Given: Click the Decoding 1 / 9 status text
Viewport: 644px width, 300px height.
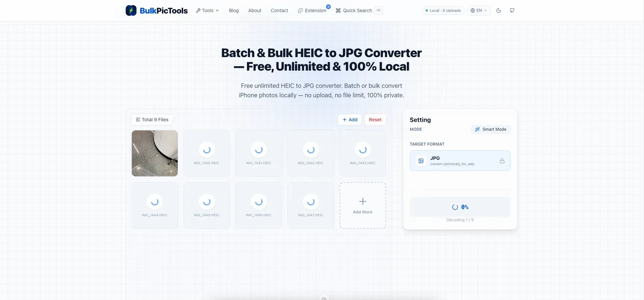Looking at the screenshot, I should pyautogui.click(x=460, y=220).
